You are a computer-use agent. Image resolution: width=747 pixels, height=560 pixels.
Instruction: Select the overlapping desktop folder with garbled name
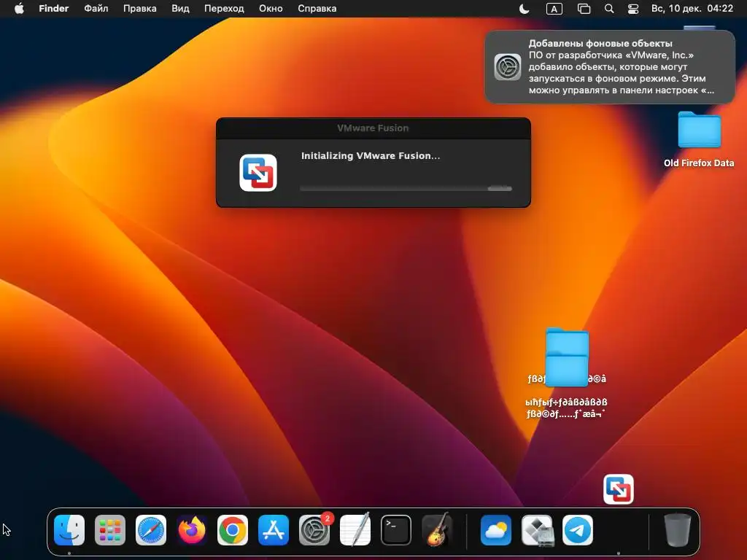point(567,357)
